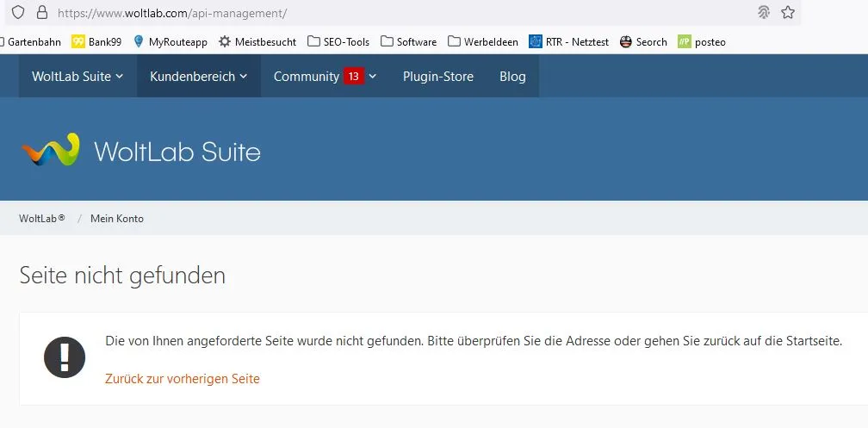Open the Software bookmark folder
This screenshot has width=868, height=428.
[x=408, y=42]
